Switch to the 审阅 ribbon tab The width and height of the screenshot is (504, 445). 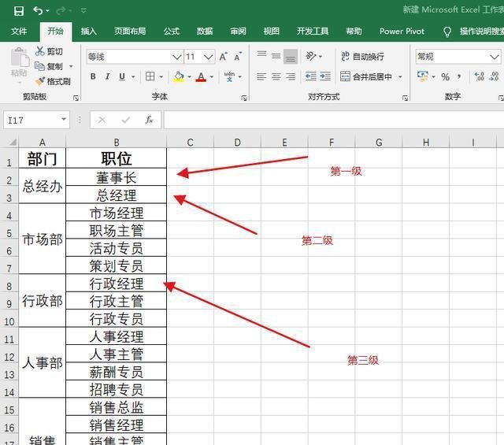(238, 32)
